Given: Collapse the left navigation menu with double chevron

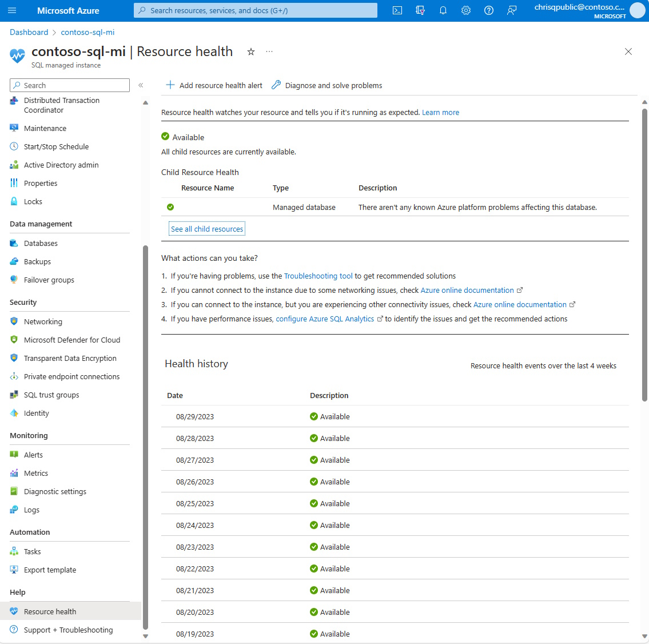Looking at the screenshot, I should 141,85.
